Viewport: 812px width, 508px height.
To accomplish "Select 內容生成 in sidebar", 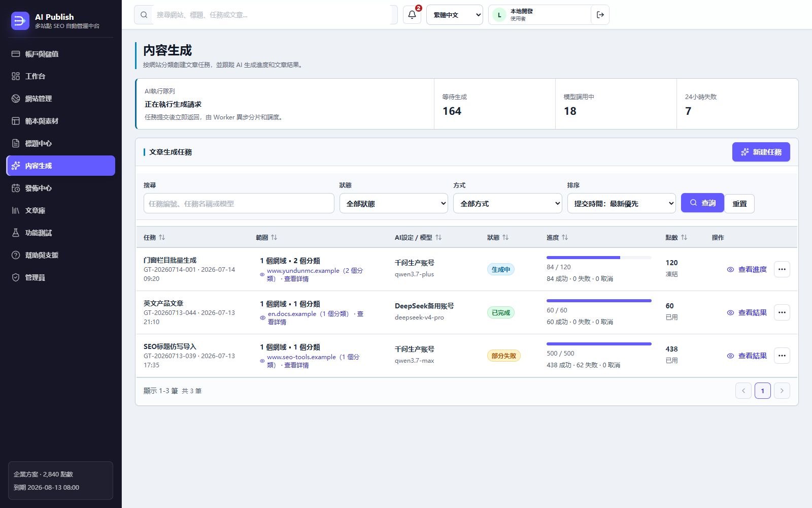I will (x=60, y=166).
